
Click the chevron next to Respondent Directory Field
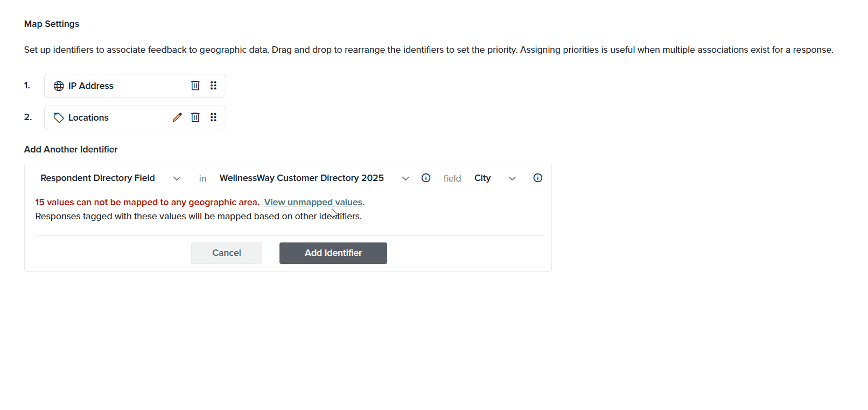[x=177, y=178]
